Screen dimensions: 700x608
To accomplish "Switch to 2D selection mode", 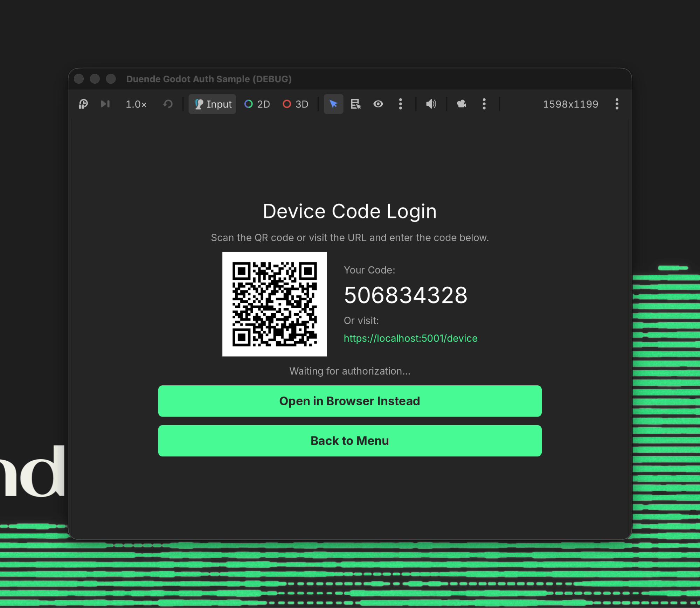I will pyautogui.click(x=257, y=104).
